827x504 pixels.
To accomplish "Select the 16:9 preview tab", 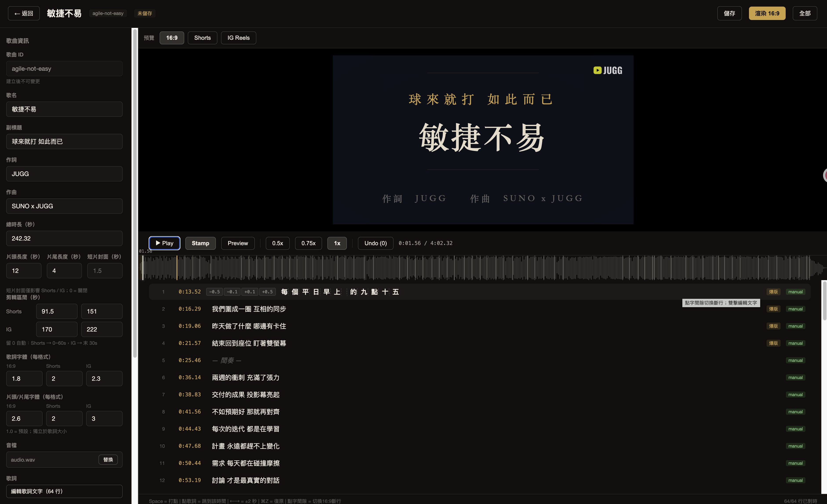I will (x=172, y=38).
